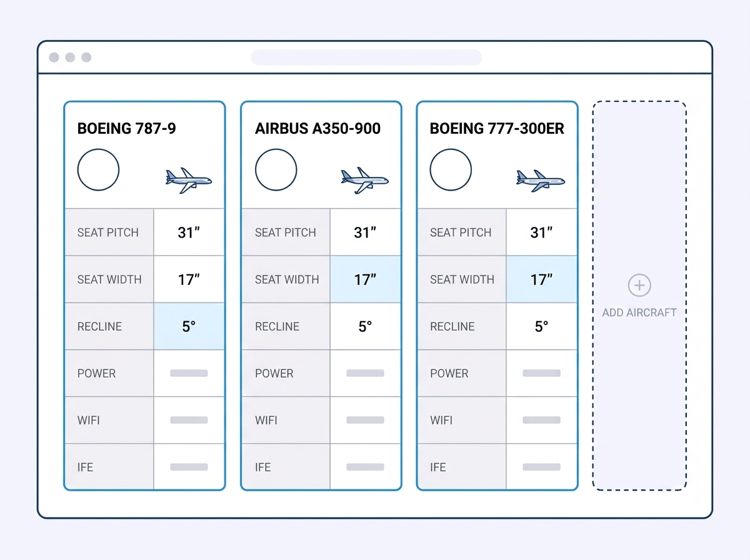This screenshot has height=560, width=750.
Task: Click the POWER value placeholder for Airbus A350-900
Action: pyautogui.click(x=365, y=373)
